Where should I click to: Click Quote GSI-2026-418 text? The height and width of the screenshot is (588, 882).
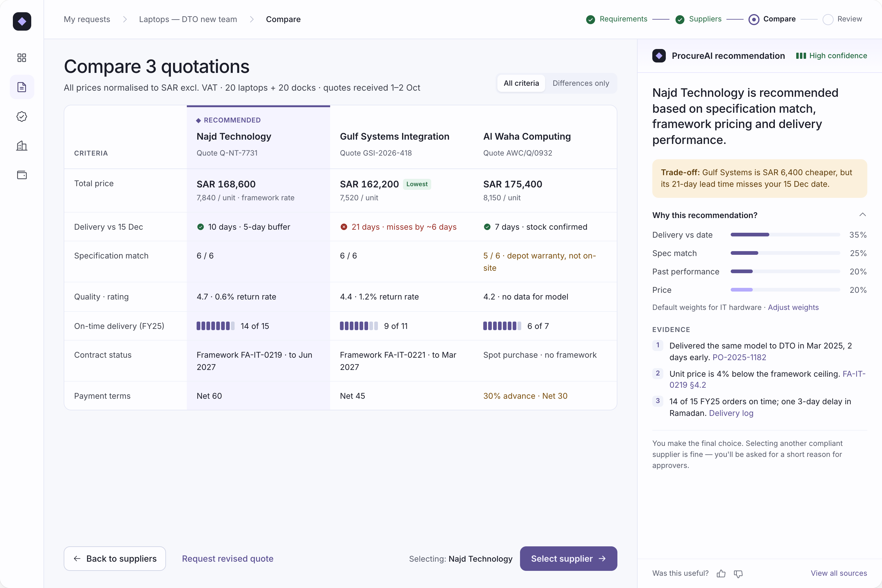pos(376,153)
